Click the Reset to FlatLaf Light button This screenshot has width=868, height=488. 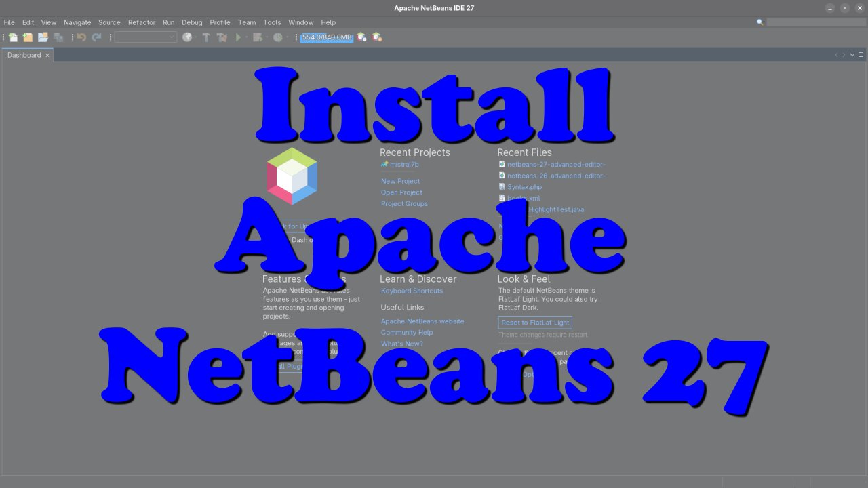(535, 323)
